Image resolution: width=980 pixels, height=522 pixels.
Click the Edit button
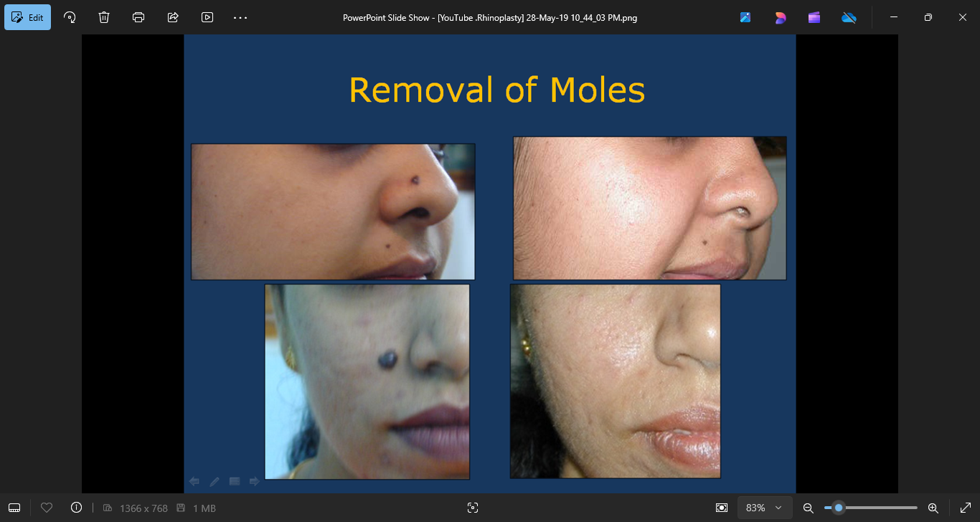[x=28, y=17]
